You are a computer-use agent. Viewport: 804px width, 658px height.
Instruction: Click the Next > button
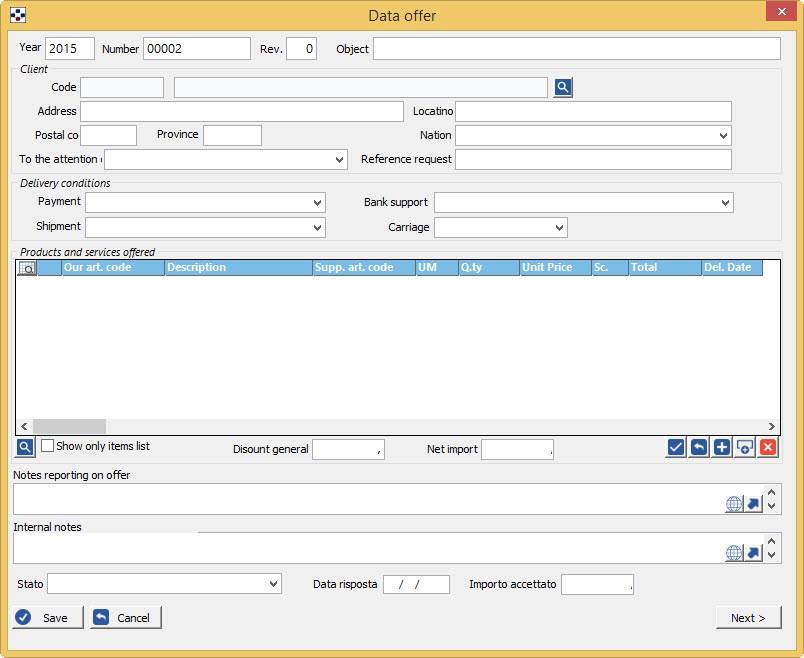coord(748,618)
